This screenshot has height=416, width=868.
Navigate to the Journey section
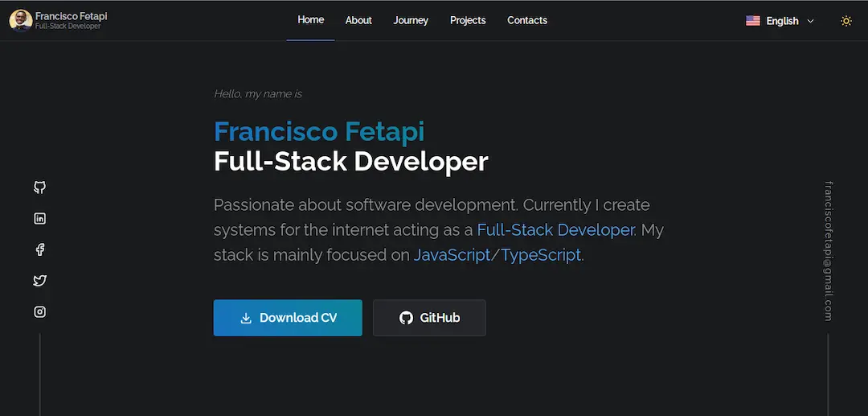coord(411,20)
